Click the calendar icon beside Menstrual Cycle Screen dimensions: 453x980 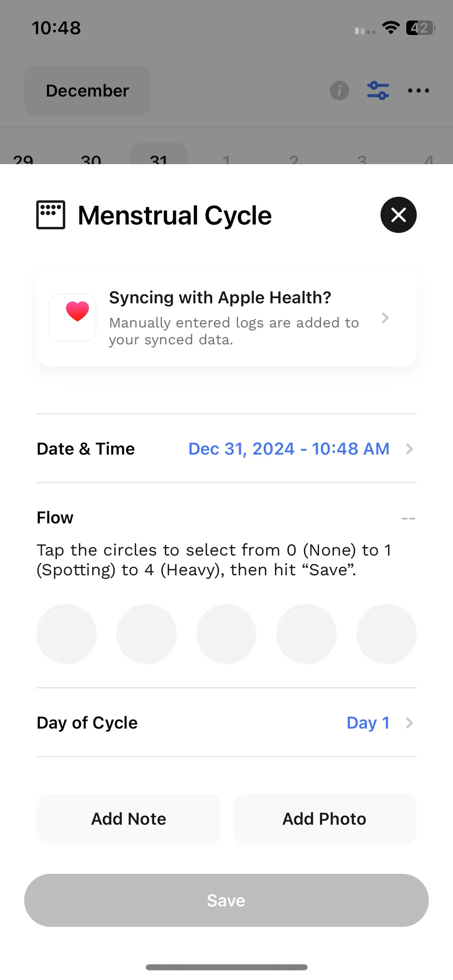51,215
